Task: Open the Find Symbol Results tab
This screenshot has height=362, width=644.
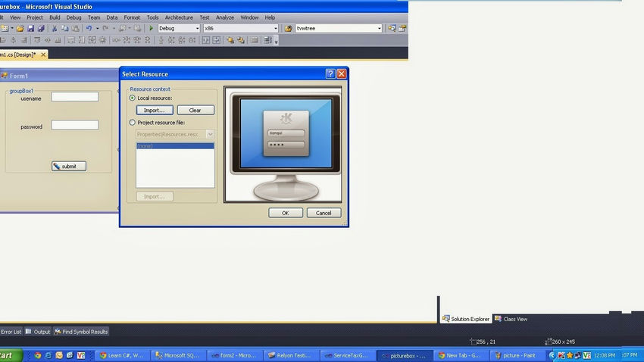Action: 81,332
